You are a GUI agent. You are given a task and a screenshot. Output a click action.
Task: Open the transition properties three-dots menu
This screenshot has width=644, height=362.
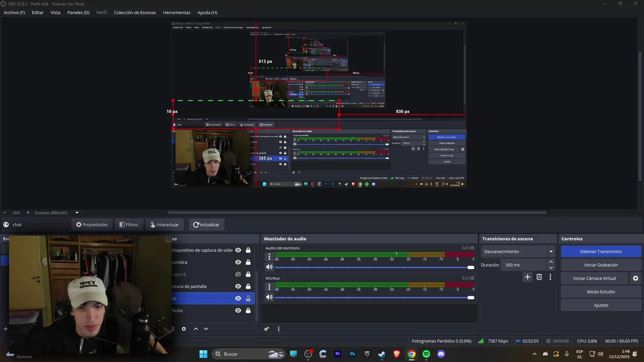tap(550, 277)
